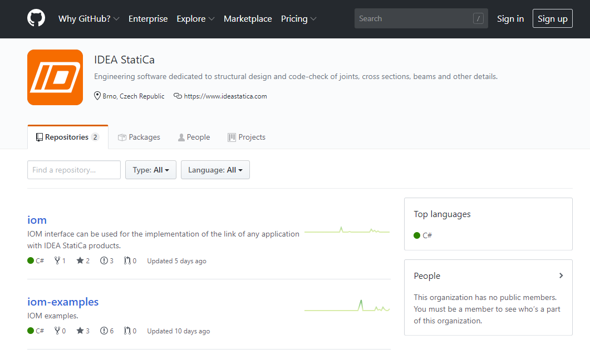Visit the ideastatica.com website link
590x364 pixels.
click(225, 96)
